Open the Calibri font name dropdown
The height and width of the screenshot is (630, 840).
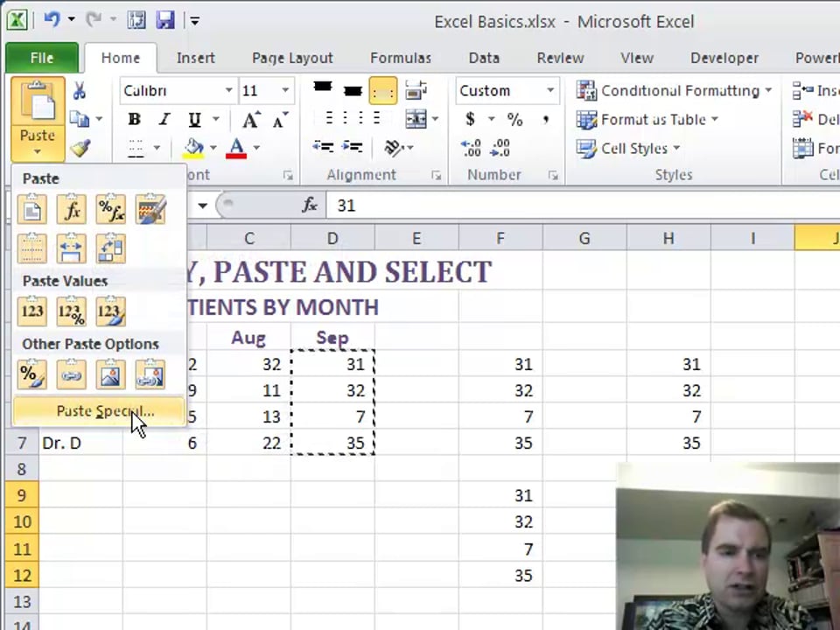(x=228, y=90)
